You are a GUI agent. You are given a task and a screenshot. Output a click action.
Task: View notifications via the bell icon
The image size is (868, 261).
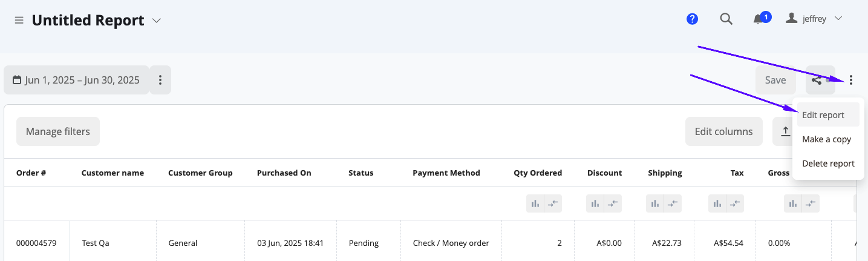(x=758, y=19)
